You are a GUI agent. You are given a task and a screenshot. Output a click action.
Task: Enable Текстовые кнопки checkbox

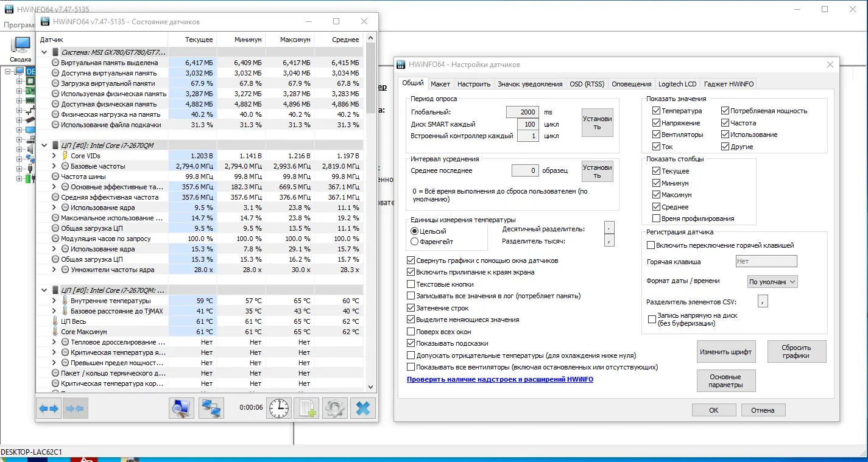411,284
